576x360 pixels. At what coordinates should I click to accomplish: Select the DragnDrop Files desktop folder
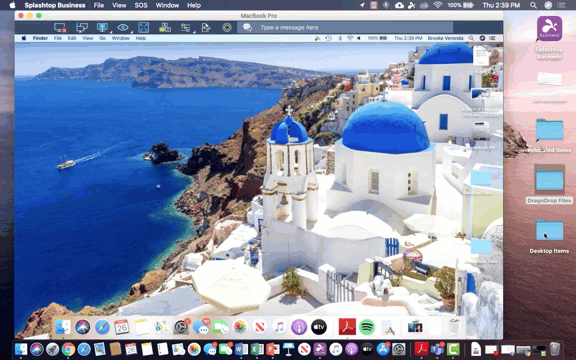click(549, 185)
